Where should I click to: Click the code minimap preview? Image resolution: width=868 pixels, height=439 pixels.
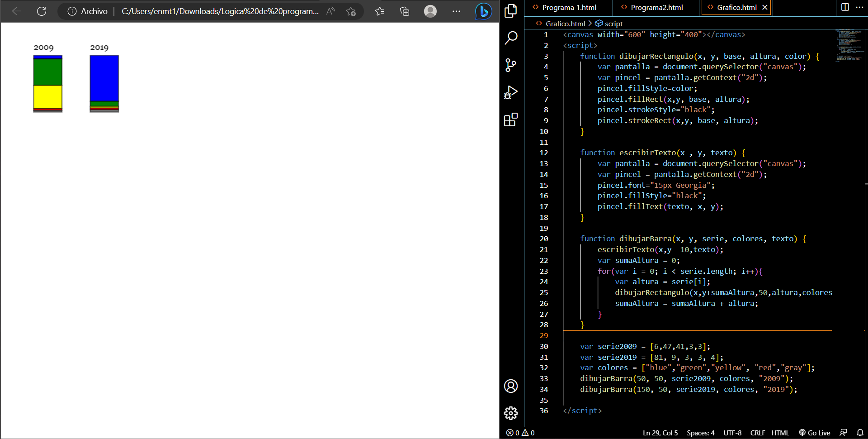click(849, 45)
